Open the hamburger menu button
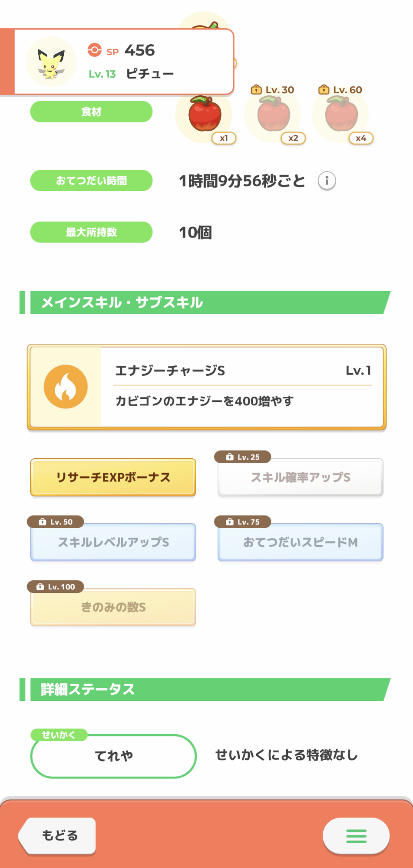 [356, 835]
